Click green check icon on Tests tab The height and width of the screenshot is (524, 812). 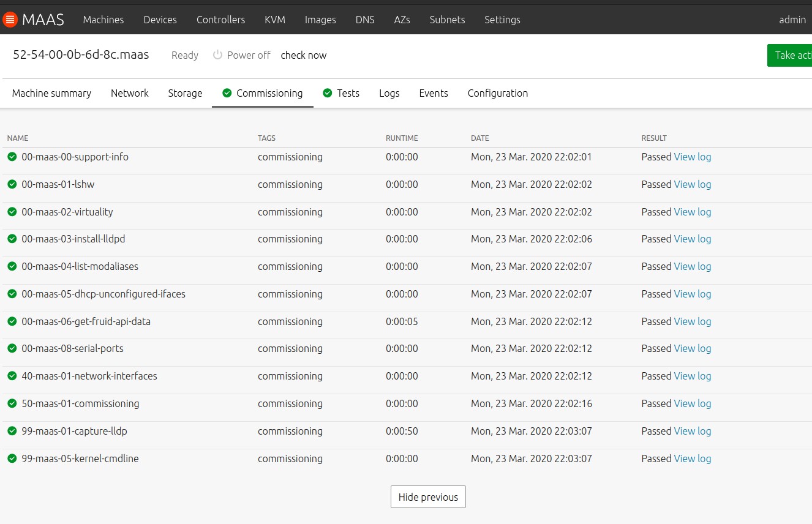tap(328, 93)
